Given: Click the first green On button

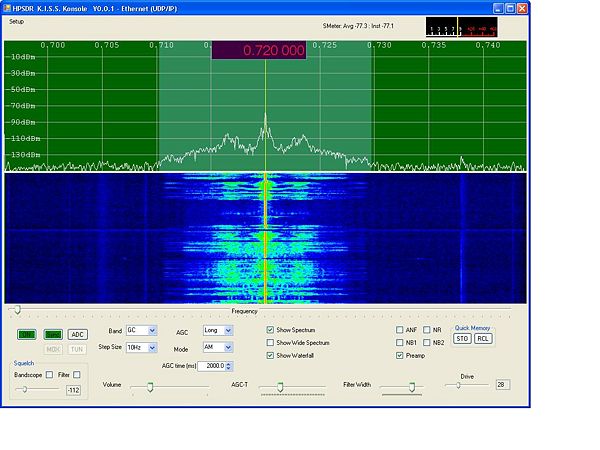Looking at the screenshot, I should (x=27, y=334).
